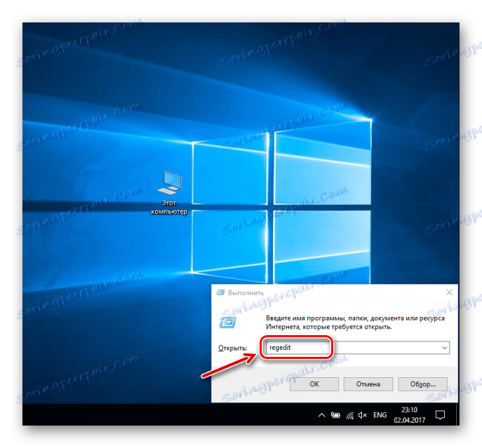This screenshot has height=448, width=482.
Task: Click the muted volume tray icon
Action: (363, 416)
